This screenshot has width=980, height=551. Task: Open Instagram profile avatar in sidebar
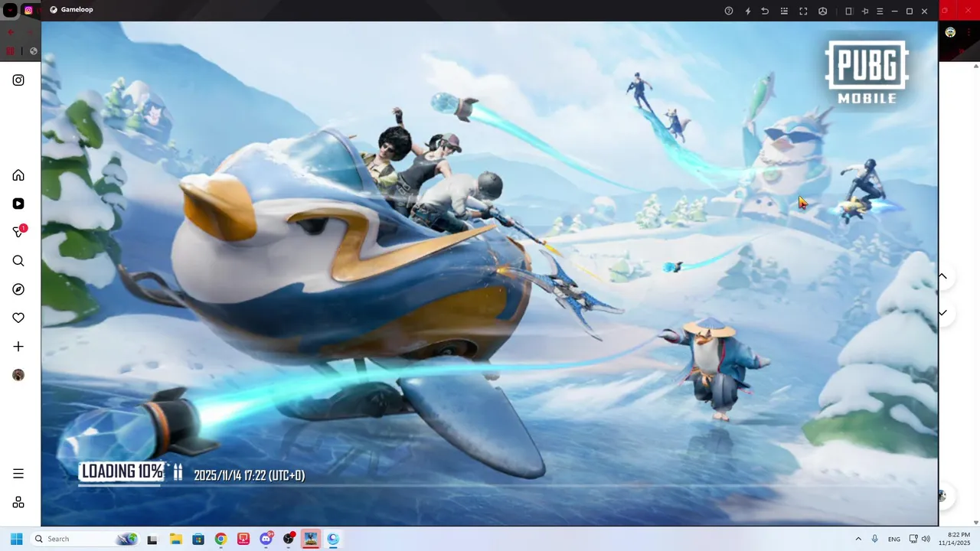click(x=18, y=375)
